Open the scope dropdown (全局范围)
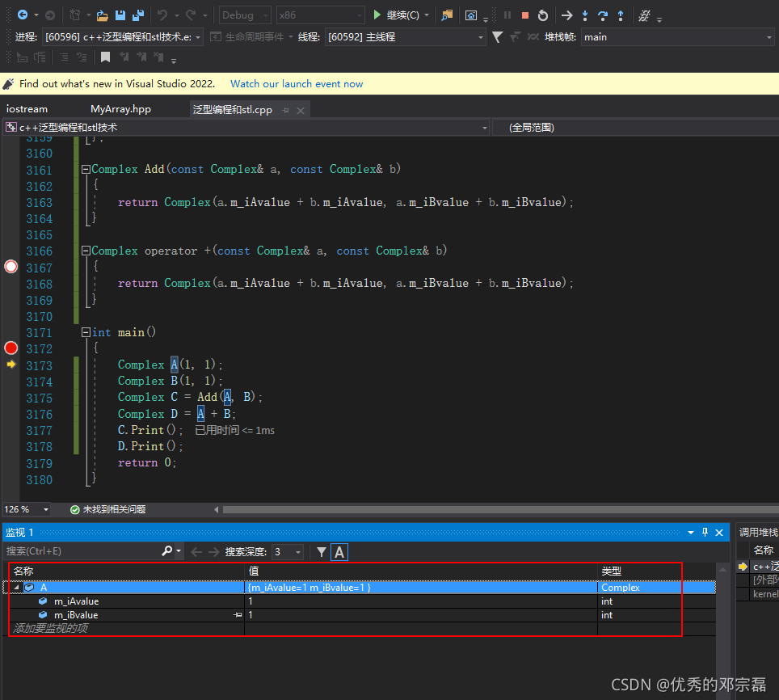 coord(636,128)
